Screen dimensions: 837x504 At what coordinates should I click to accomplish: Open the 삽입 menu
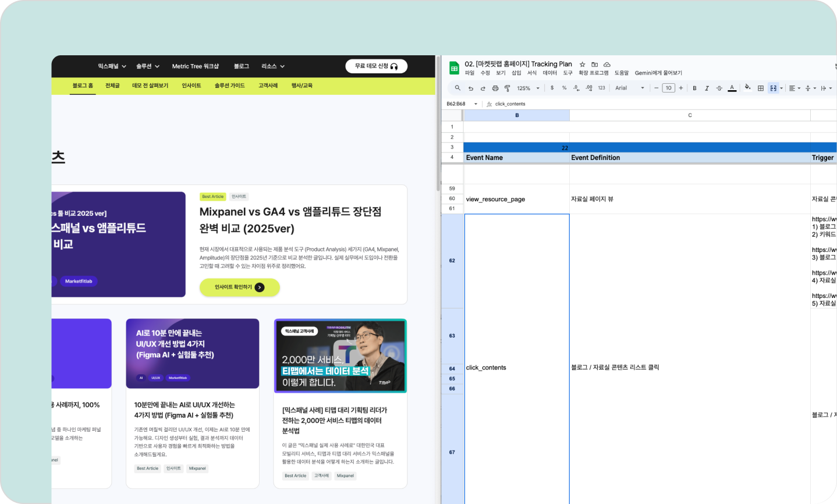pos(516,73)
